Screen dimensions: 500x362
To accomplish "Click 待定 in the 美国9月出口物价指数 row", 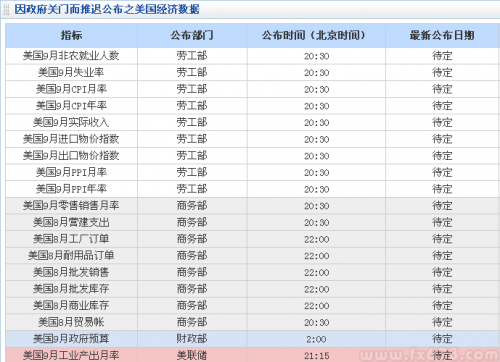I will (x=442, y=156).
